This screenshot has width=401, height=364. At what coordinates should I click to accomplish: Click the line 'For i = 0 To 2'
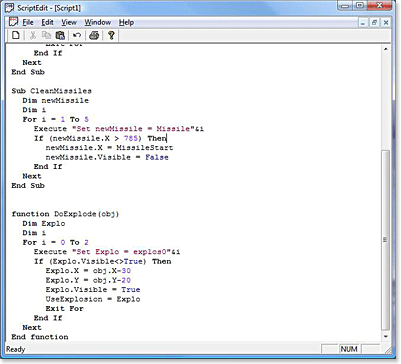[56, 242]
